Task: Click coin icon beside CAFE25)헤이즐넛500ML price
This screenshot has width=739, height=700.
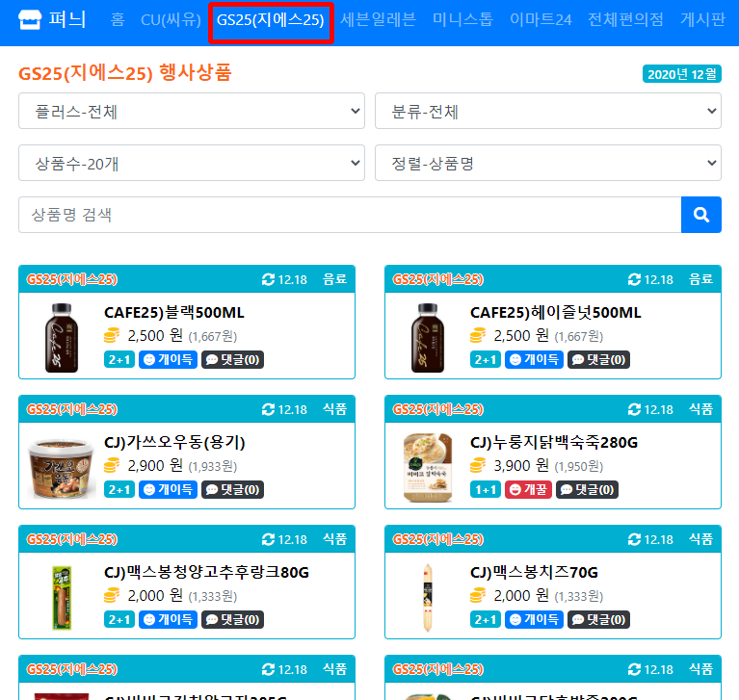Action: [478, 335]
